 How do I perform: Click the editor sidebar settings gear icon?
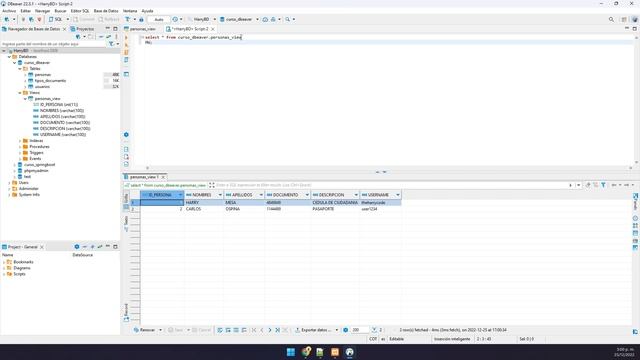coord(126,135)
